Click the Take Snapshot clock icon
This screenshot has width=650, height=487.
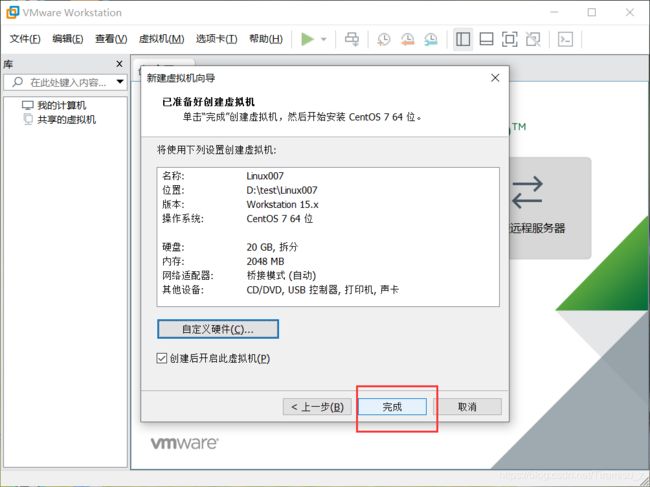pos(383,39)
